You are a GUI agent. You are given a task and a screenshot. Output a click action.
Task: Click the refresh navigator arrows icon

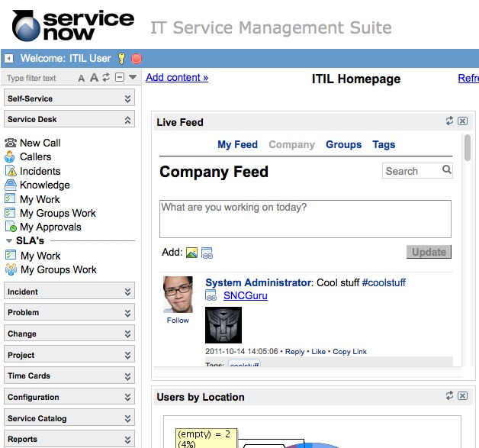coord(107,78)
